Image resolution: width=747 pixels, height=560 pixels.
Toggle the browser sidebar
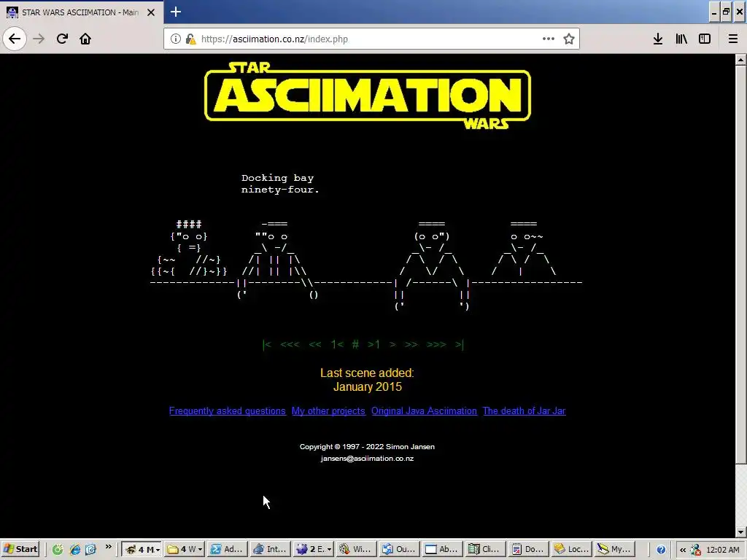coord(705,39)
